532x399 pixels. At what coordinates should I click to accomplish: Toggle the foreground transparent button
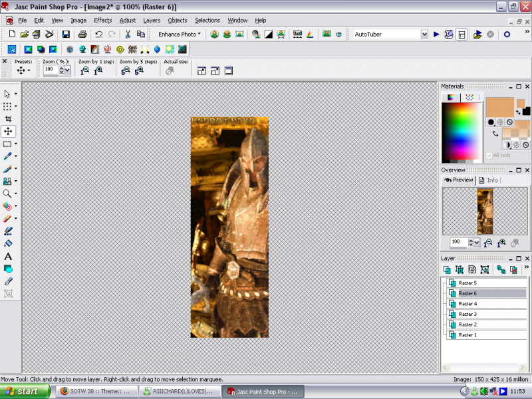click(x=509, y=122)
